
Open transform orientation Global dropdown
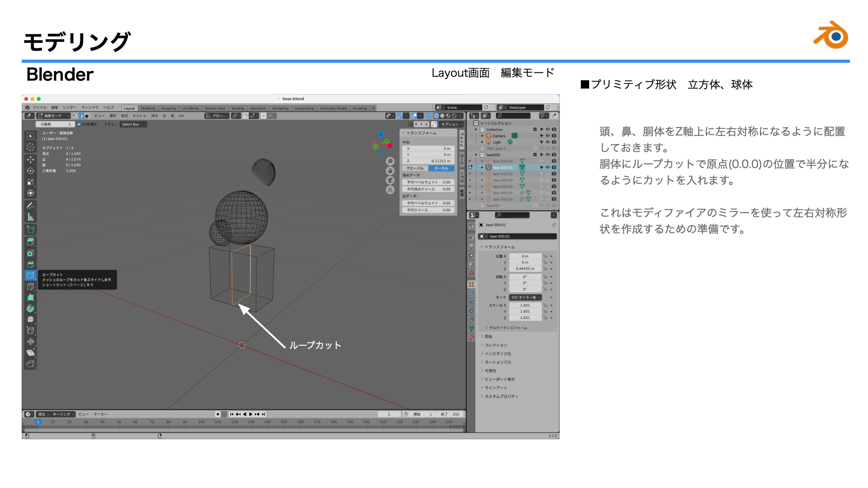pyautogui.click(x=217, y=116)
